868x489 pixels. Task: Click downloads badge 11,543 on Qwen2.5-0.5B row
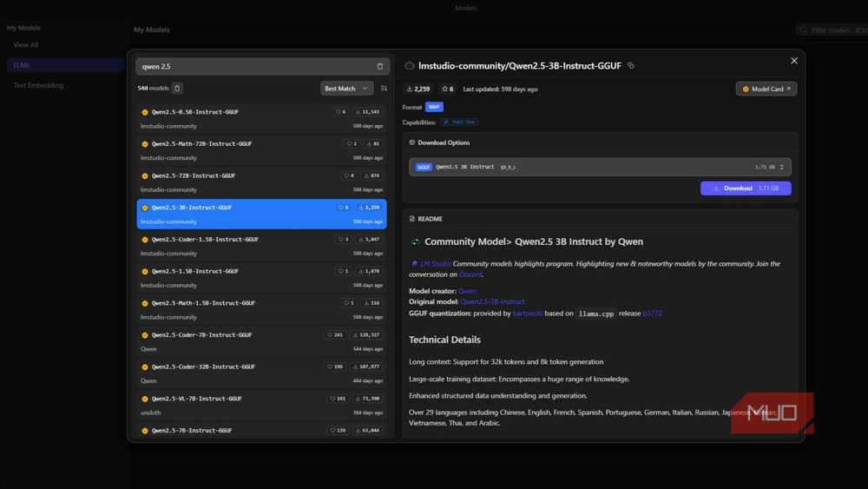click(367, 112)
